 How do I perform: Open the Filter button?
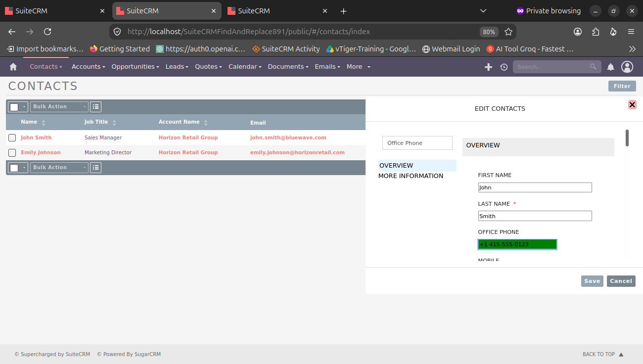(622, 86)
